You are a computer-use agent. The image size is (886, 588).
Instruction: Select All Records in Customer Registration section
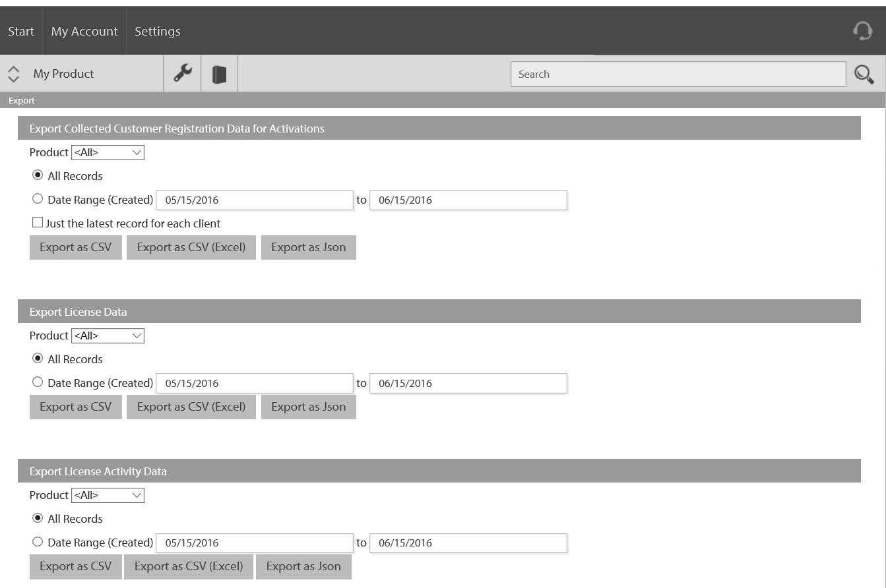38,175
